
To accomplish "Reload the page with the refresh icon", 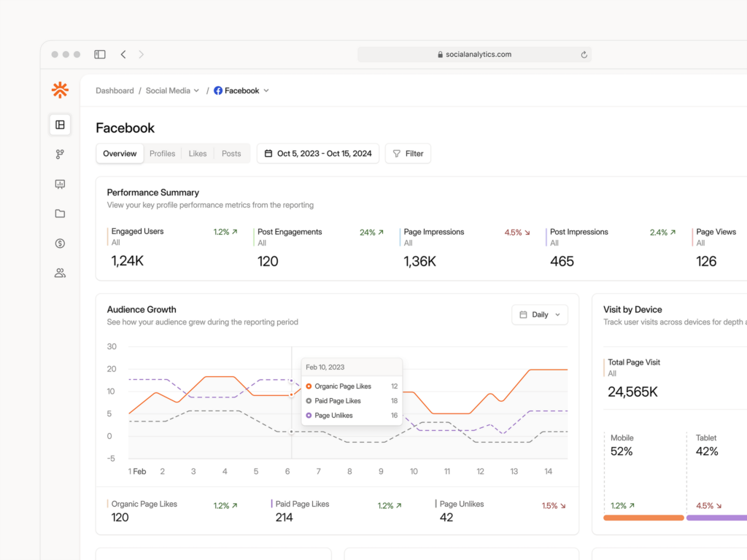I will point(584,55).
